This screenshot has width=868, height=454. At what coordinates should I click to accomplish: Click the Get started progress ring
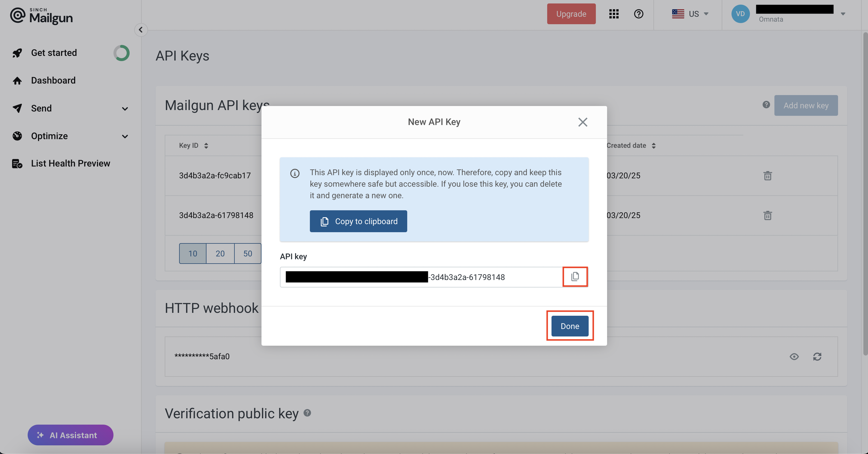tap(121, 53)
